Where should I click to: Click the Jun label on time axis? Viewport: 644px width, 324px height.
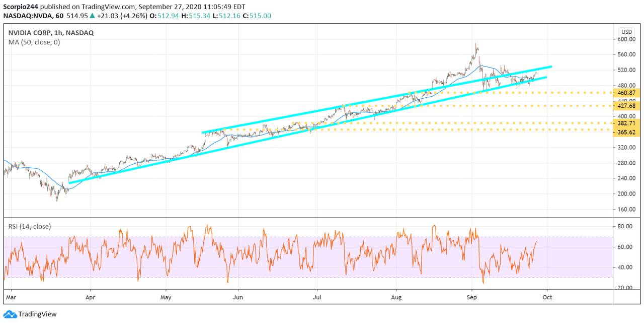click(x=238, y=297)
